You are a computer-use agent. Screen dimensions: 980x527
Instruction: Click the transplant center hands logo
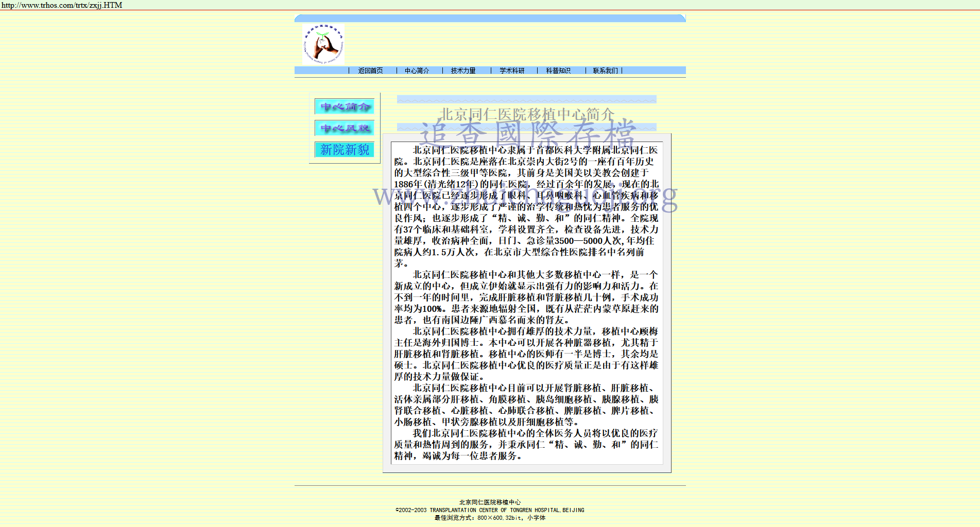(x=323, y=44)
